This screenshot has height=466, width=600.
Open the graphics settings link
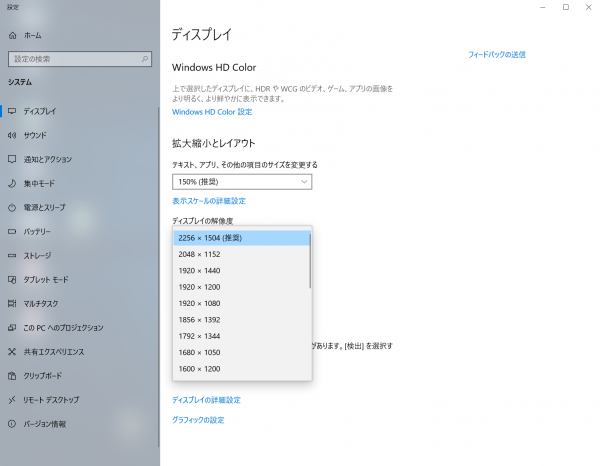click(198, 420)
